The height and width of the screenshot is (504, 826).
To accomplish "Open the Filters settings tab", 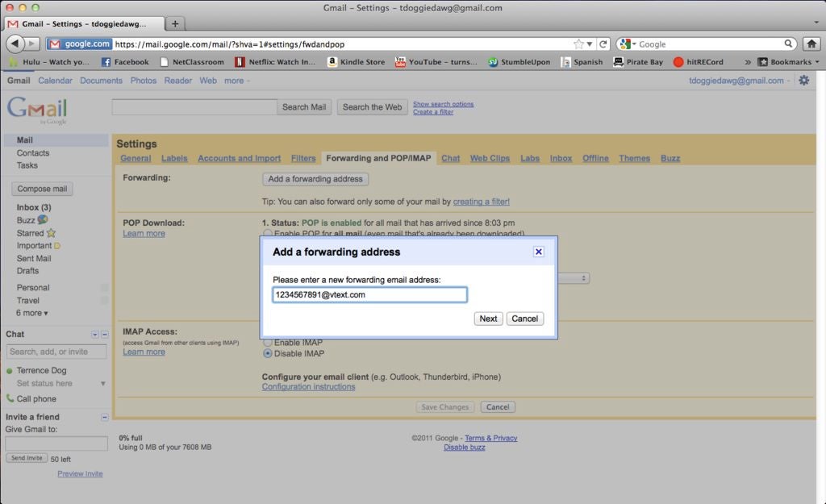I will (303, 158).
